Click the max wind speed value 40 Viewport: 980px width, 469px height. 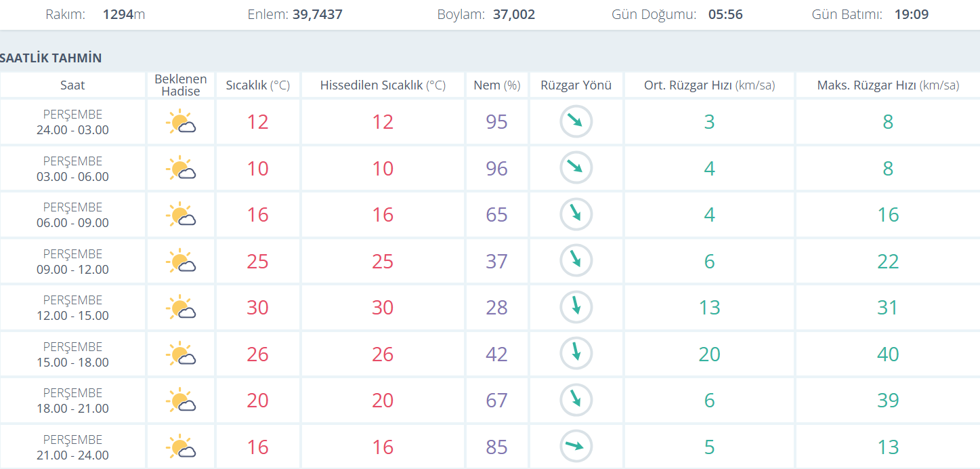(887, 354)
